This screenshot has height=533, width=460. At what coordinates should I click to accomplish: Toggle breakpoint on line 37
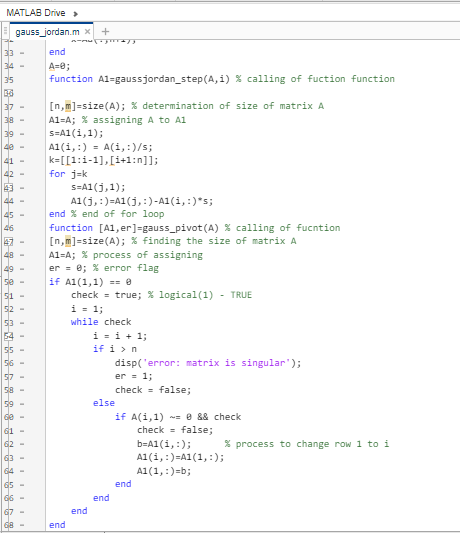click(x=22, y=107)
